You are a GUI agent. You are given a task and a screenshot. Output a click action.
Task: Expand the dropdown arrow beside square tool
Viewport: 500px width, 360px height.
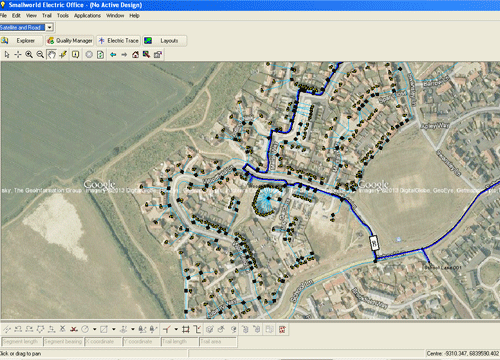[113, 330]
